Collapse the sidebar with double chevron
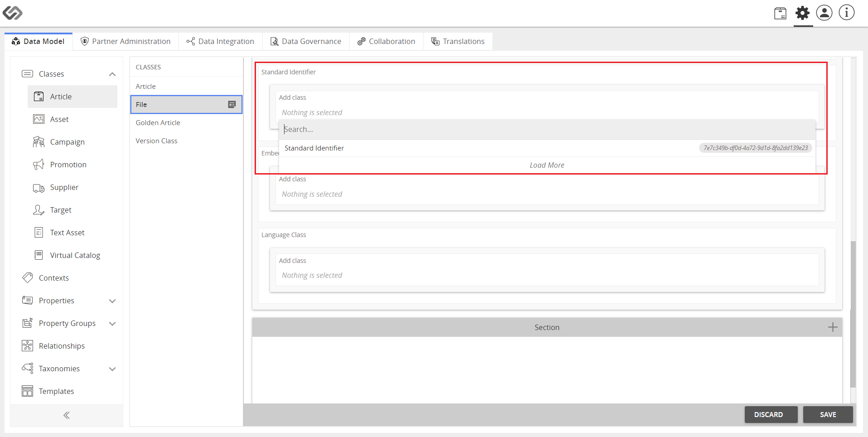The image size is (868, 437). pos(67,415)
